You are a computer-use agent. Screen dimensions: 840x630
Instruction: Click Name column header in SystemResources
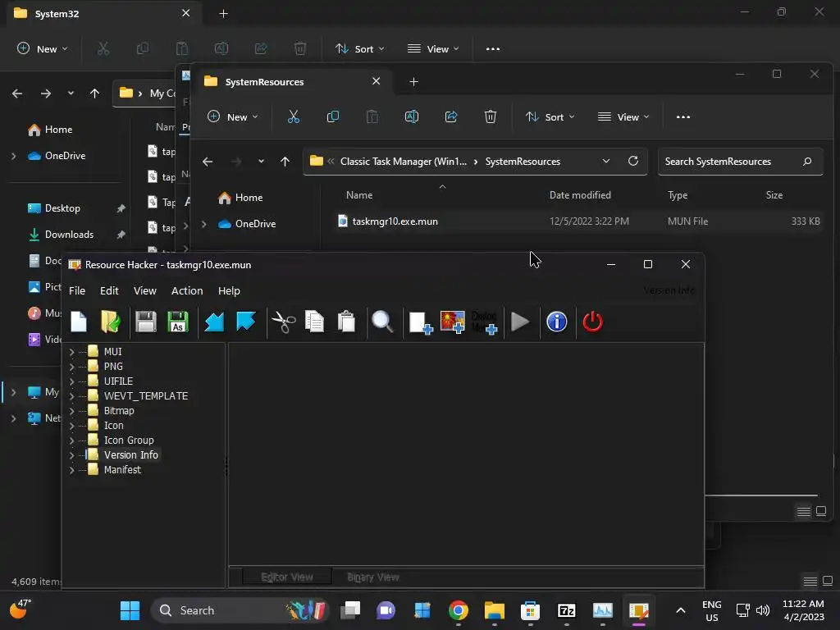pos(359,195)
